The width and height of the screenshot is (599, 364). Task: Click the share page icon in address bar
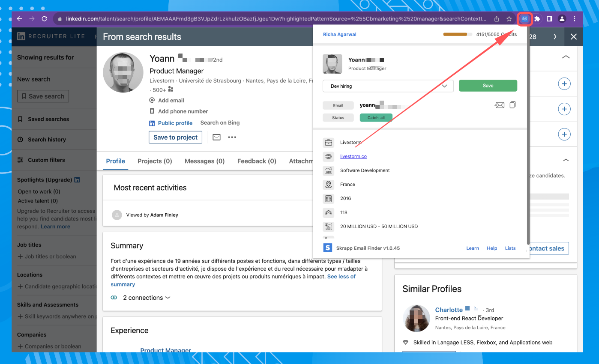[x=497, y=19]
